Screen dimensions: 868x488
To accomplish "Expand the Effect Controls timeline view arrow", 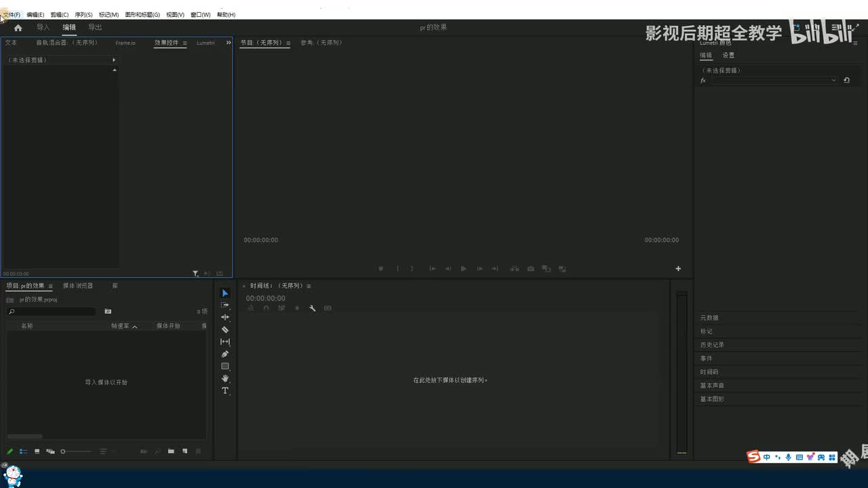I will [x=114, y=60].
